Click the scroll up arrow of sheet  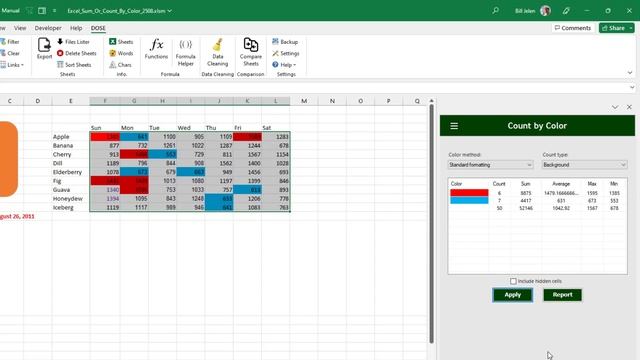click(x=431, y=100)
